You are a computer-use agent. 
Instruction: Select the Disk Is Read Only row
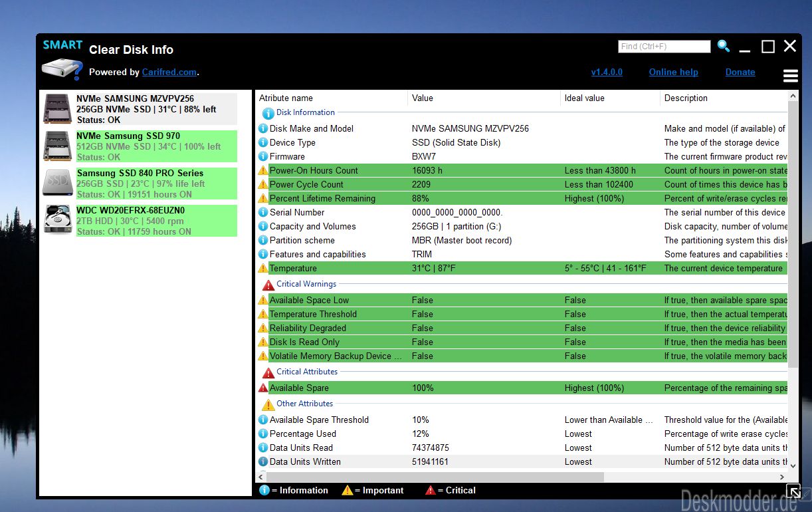coord(522,342)
